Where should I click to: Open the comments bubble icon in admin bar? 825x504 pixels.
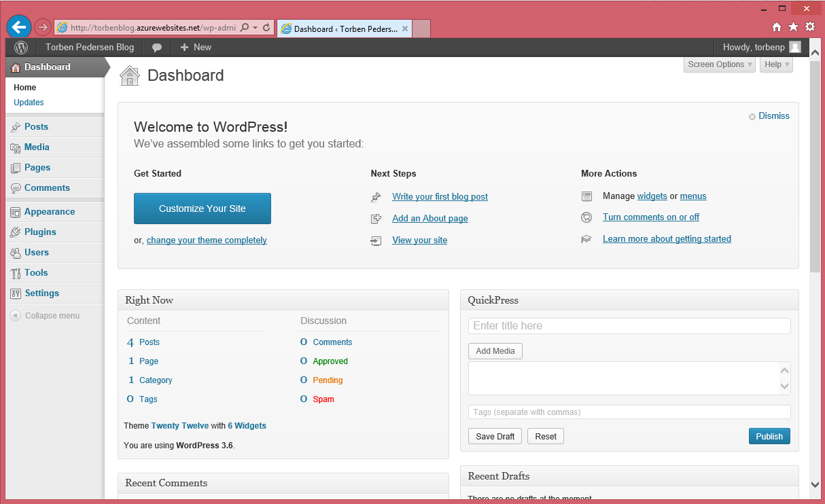pyautogui.click(x=157, y=48)
